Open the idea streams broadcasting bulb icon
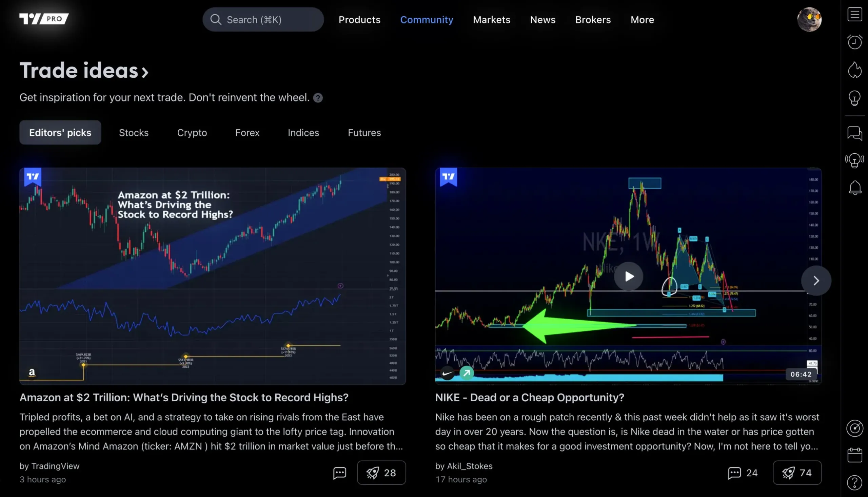The width and height of the screenshot is (868, 497). pos(854,160)
